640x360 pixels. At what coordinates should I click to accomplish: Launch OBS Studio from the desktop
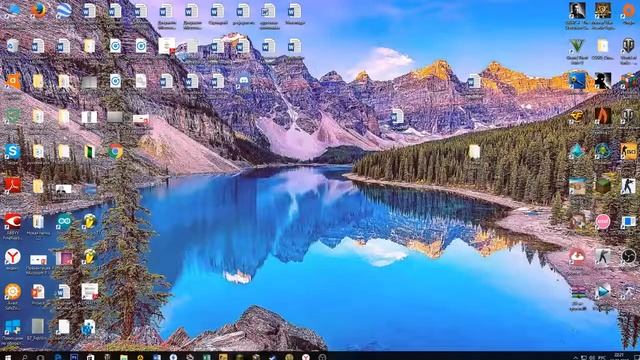629,256
